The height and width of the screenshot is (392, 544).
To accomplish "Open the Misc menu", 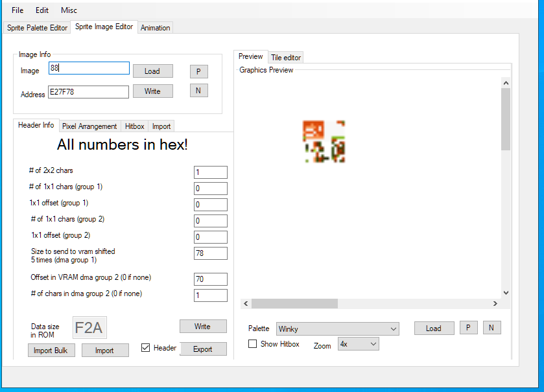I will tap(69, 10).
